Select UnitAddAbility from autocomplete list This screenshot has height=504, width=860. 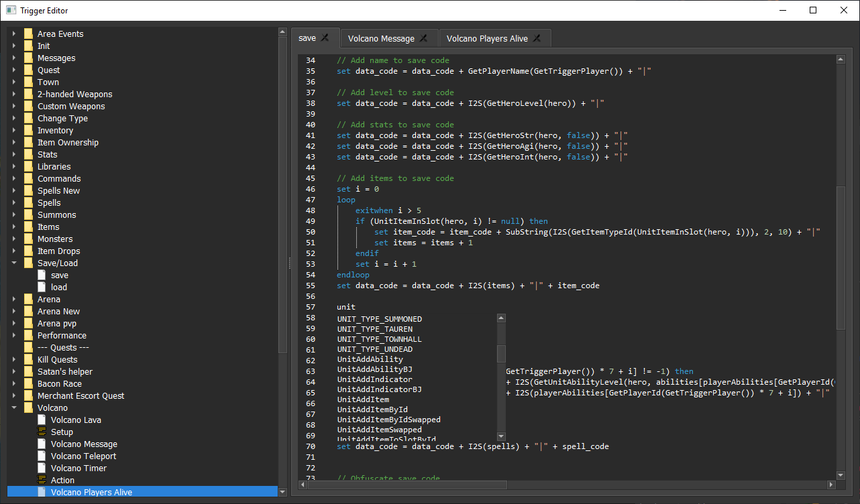[370, 359]
